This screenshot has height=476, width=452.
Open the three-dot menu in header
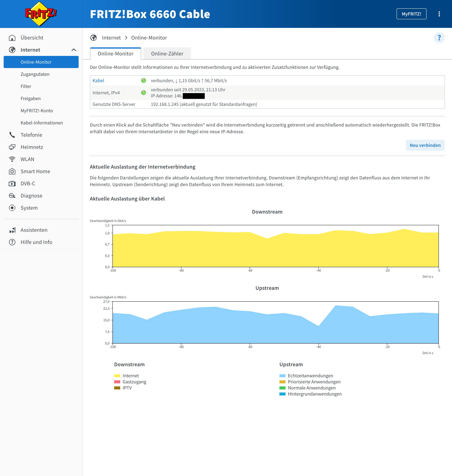click(439, 14)
